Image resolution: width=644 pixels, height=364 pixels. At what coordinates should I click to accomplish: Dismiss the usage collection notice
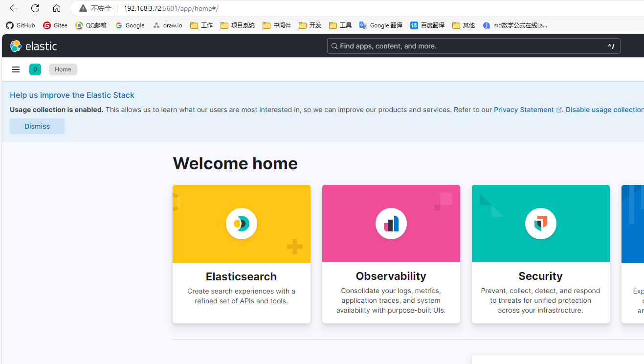coord(37,126)
